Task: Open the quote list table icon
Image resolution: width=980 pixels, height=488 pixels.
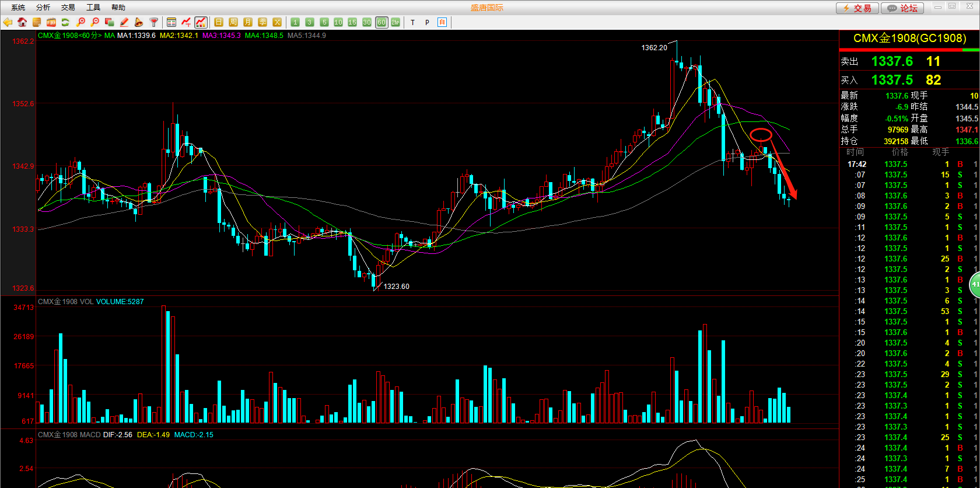Action: click(171, 22)
